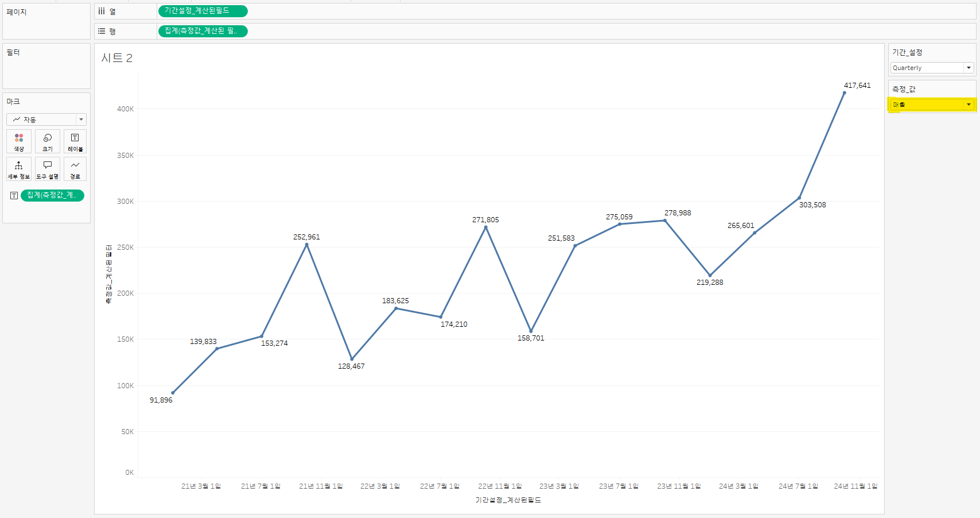Click the 153,274 data label
The height and width of the screenshot is (518, 980).
tap(274, 343)
